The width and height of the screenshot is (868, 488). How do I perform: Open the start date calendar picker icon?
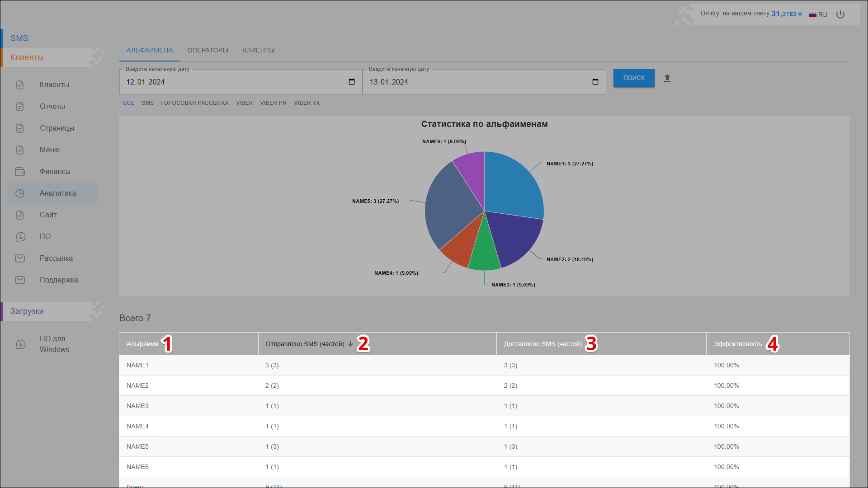coord(352,82)
